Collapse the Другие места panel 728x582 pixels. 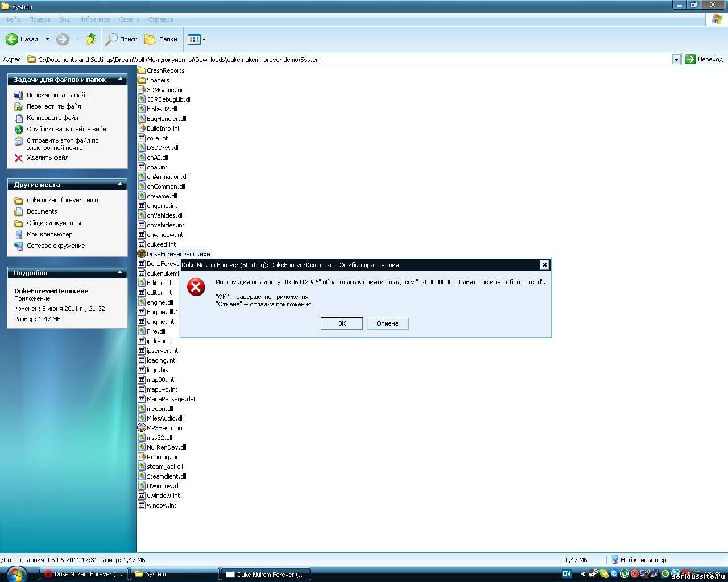[x=120, y=185]
